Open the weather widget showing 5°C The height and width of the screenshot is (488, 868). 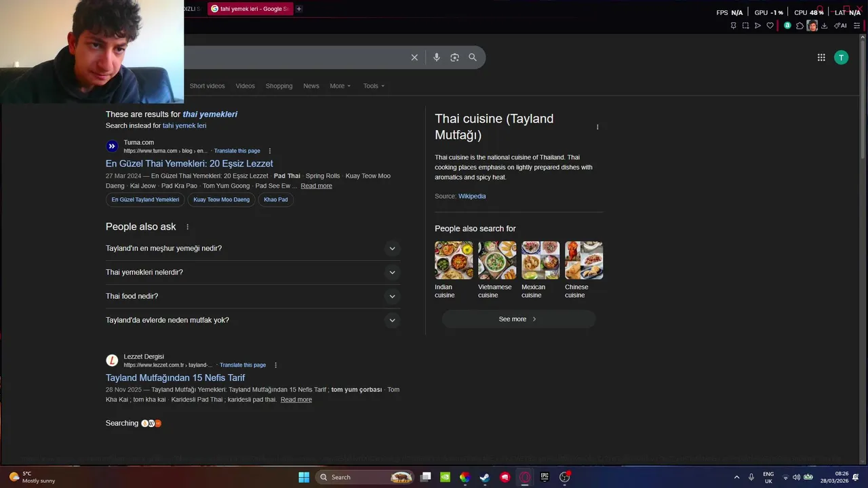point(33,477)
